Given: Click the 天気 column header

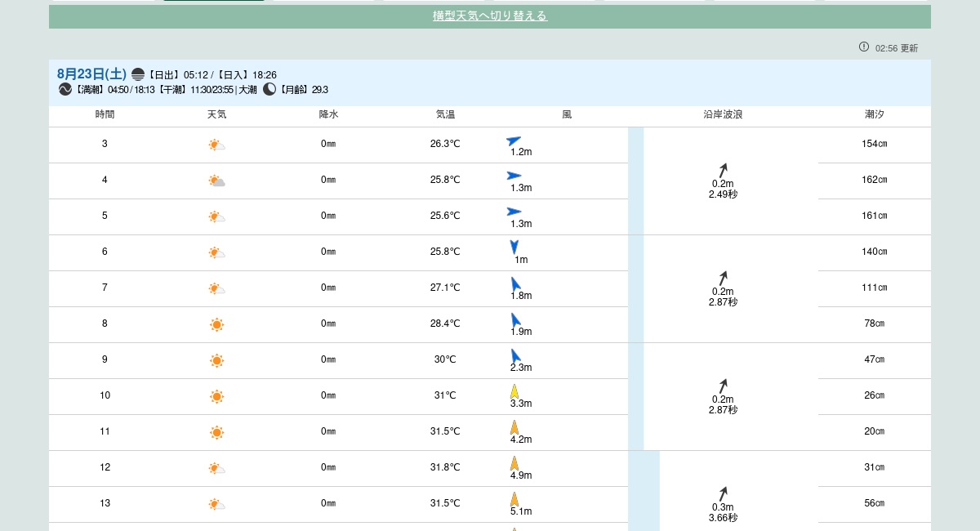Looking at the screenshot, I should coord(216,115).
